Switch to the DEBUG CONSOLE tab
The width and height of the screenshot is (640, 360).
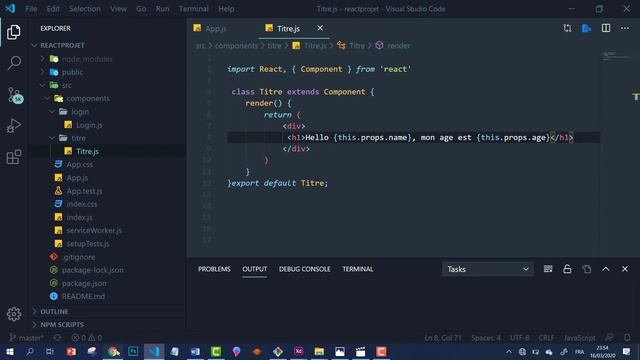pos(304,269)
